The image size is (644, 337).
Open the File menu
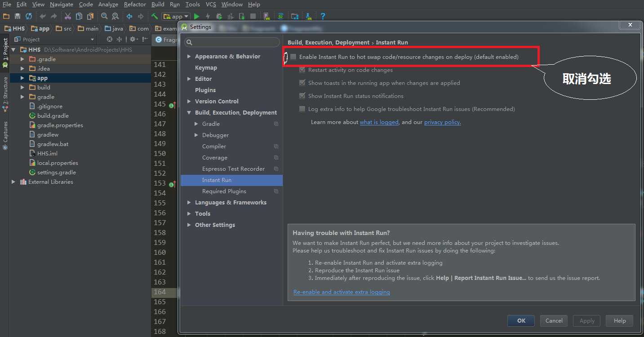click(x=7, y=4)
